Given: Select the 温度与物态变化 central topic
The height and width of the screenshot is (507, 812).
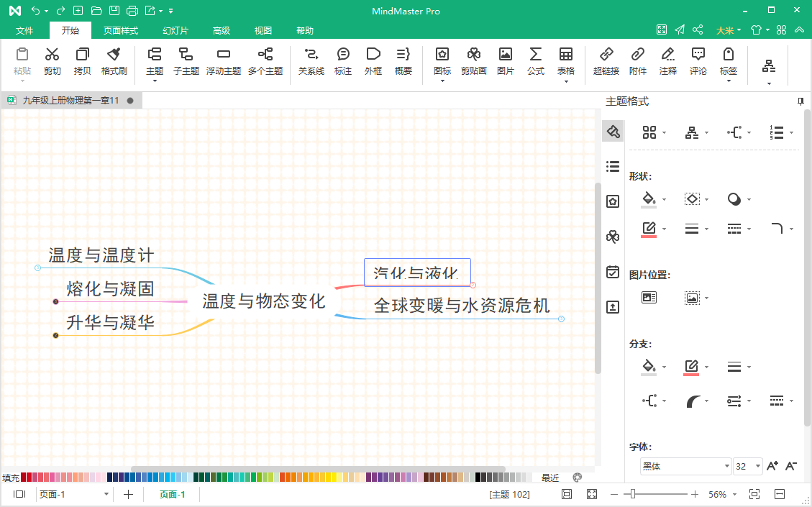Looking at the screenshot, I should pos(263,301).
